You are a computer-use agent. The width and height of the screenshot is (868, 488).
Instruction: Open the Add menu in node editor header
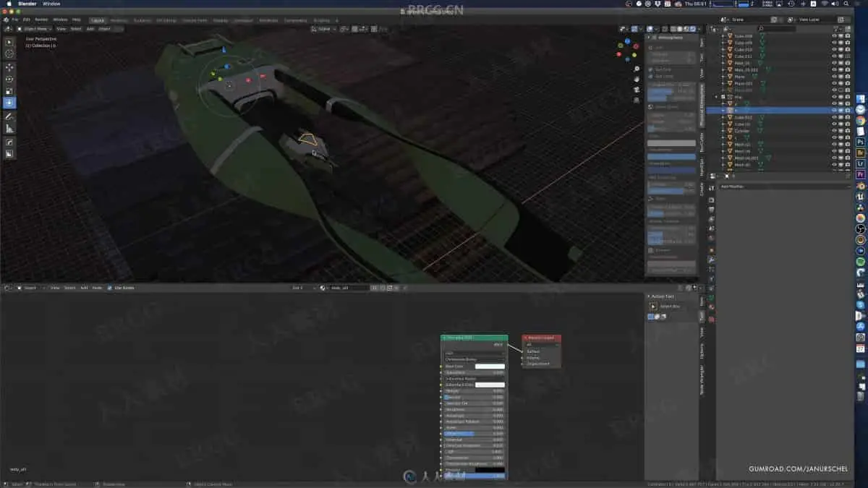coord(83,288)
